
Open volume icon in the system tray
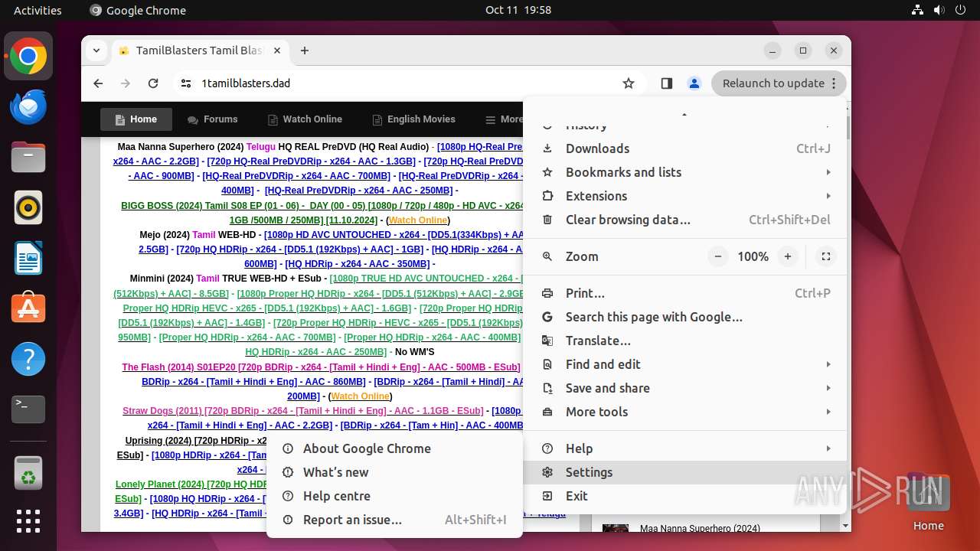click(x=939, y=11)
